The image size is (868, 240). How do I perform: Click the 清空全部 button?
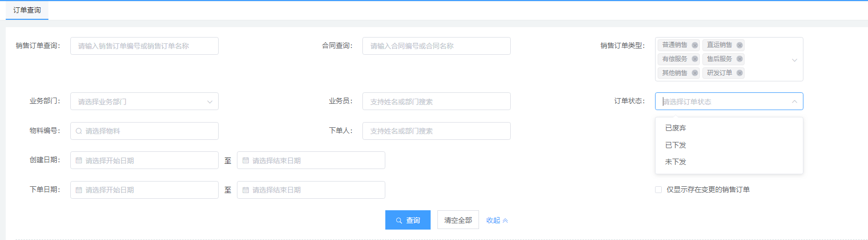pyautogui.click(x=458, y=220)
